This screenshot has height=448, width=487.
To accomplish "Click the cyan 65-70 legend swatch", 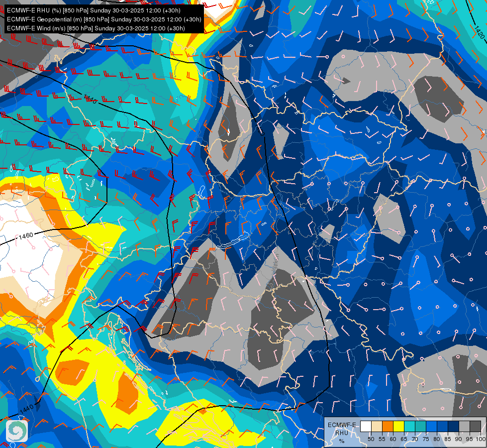I will pyautogui.click(x=409, y=426).
